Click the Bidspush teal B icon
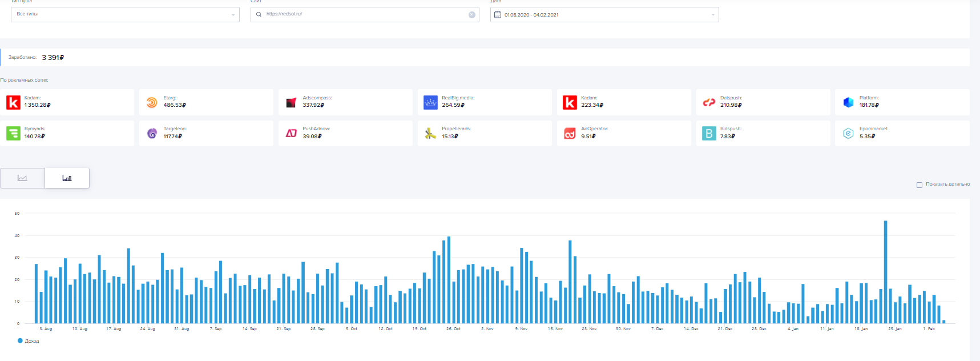 tap(709, 133)
